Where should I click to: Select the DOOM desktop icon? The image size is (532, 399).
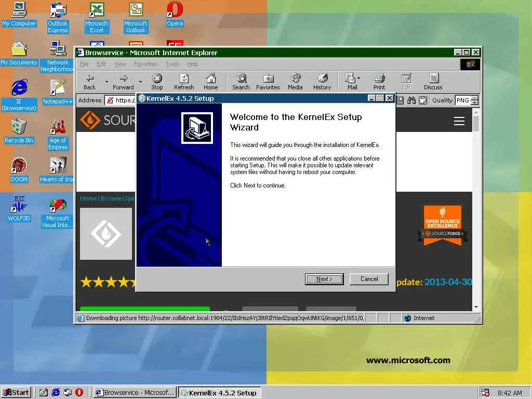pos(19,170)
